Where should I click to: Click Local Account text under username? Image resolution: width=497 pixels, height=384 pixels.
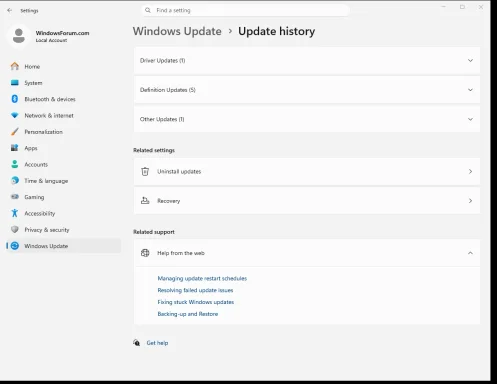click(x=51, y=40)
